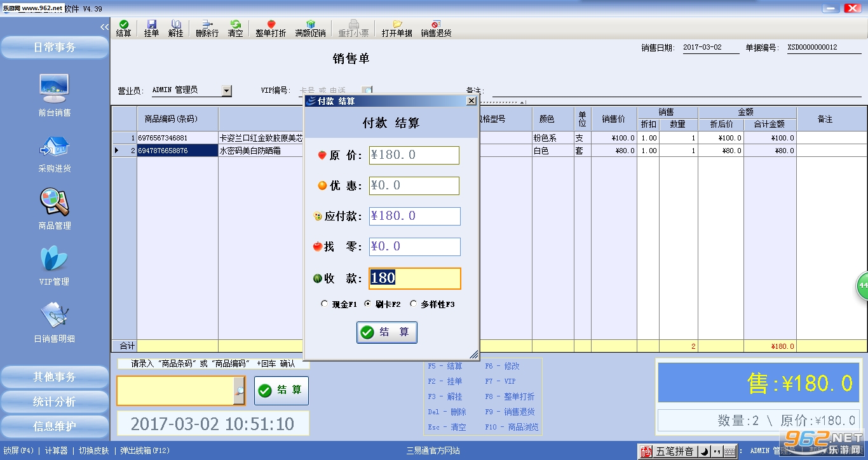The image size is (868, 460).
Task: Click the 优惠 discount field
Action: pyautogui.click(x=414, y=186)
